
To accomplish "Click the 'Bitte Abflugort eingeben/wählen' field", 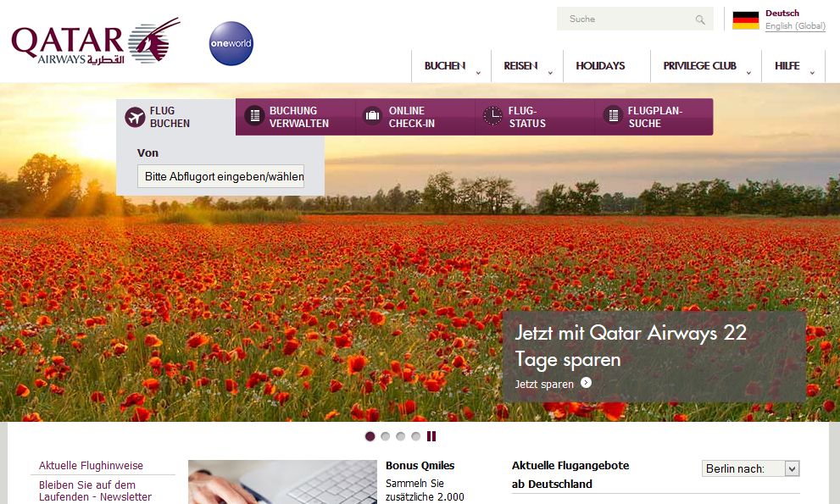I will (x=220, y=176).
